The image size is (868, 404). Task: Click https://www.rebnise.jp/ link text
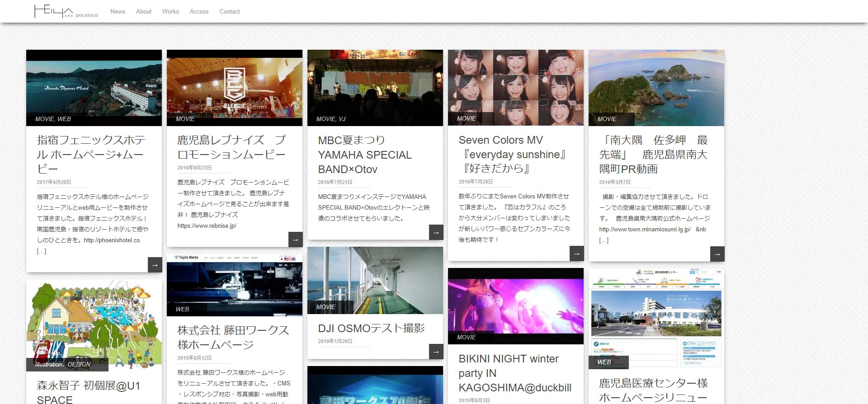point(207,225)
